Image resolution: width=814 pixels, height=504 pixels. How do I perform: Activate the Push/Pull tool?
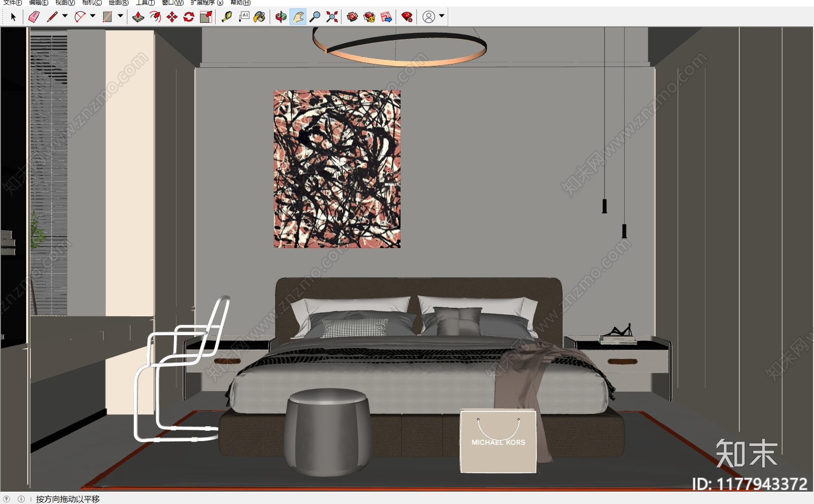click(x=138, y=17)
